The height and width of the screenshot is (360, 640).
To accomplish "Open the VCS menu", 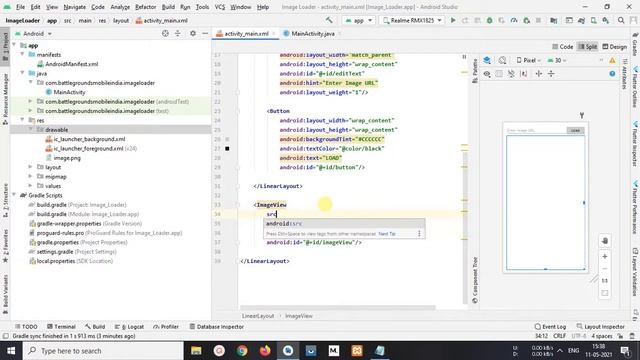I will pos(220,7).
